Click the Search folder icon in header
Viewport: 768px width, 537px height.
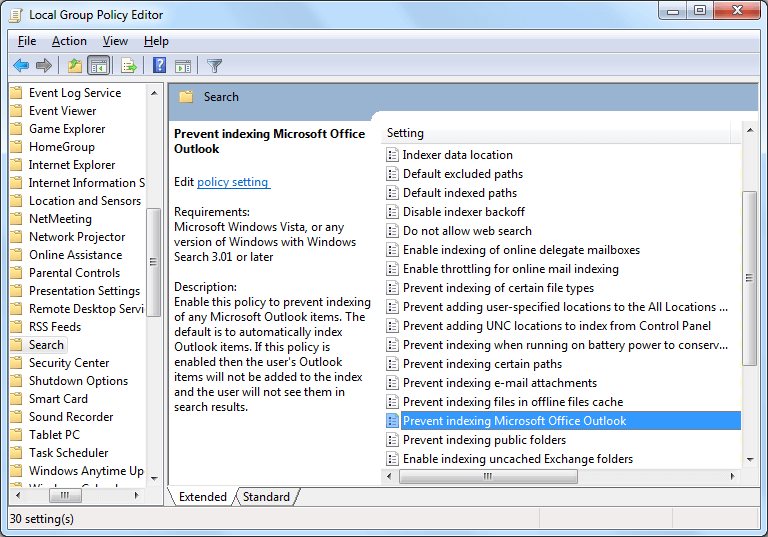[x=186, y=97]
